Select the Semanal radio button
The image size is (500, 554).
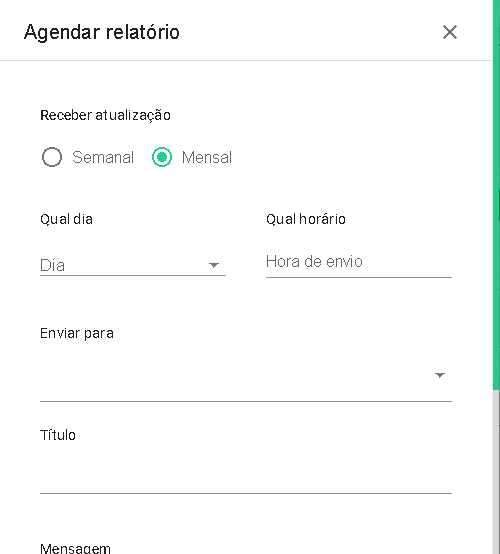52,157
